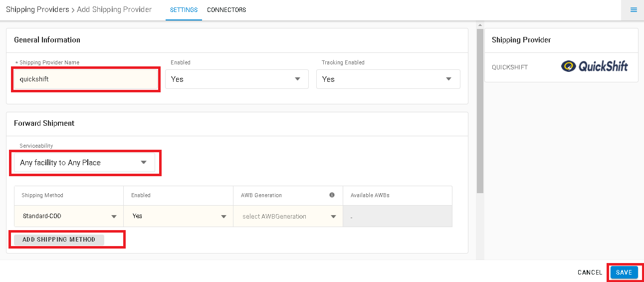Click the Add Shipping Method button
644x282 pixels.
coord(59,240)
